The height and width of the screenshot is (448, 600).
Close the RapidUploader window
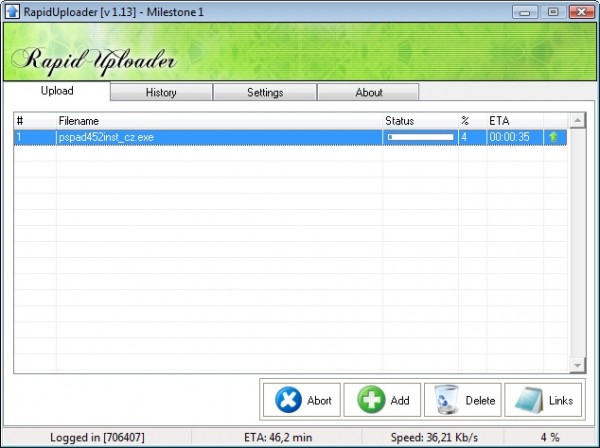coord(581,12)
